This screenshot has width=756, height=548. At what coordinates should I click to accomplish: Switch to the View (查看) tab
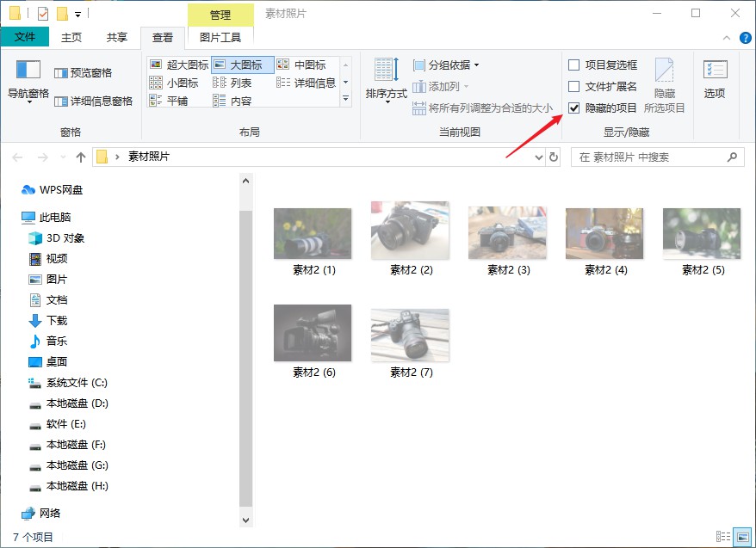point(163,38)
